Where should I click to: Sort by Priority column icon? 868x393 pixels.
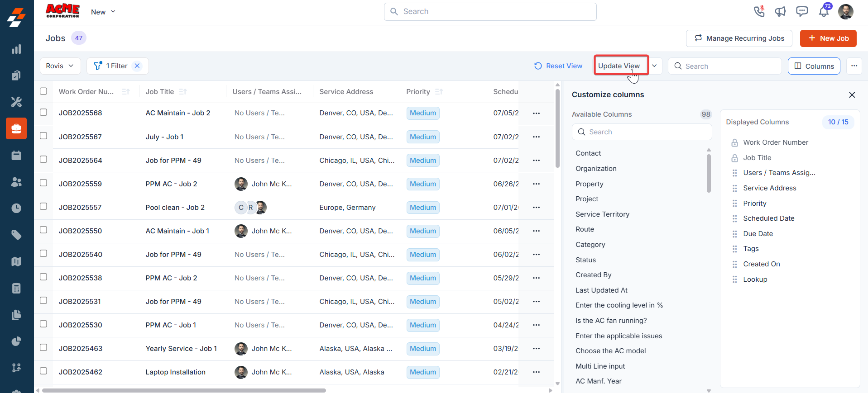[438, 92]
